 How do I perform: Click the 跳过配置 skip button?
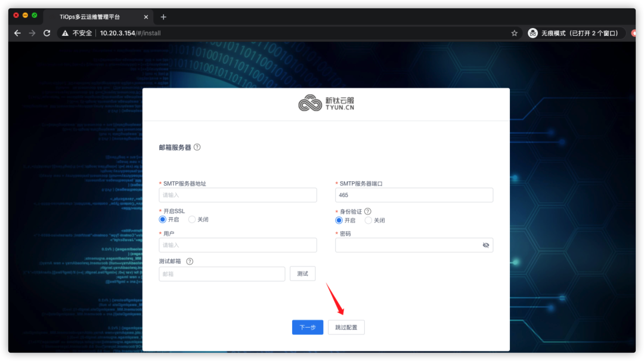coord(346,327)
